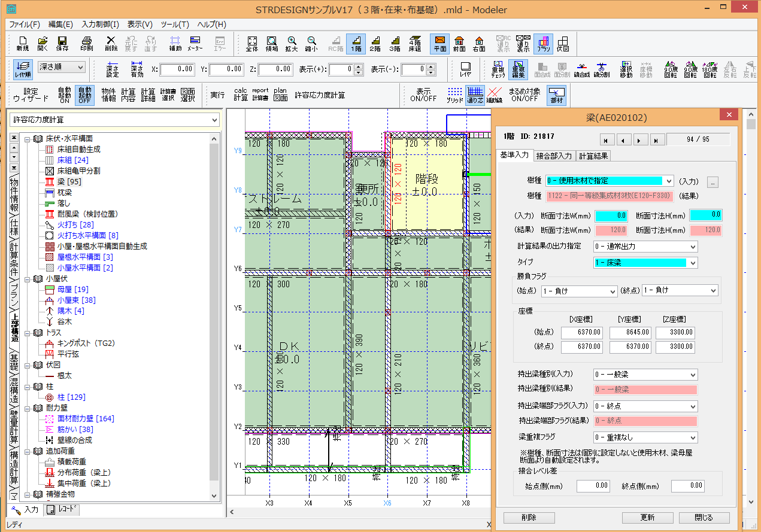The image size is (761, 532).
Task: Open the 伏図 framing plan view icon
Action: click(x=563, y=42)
